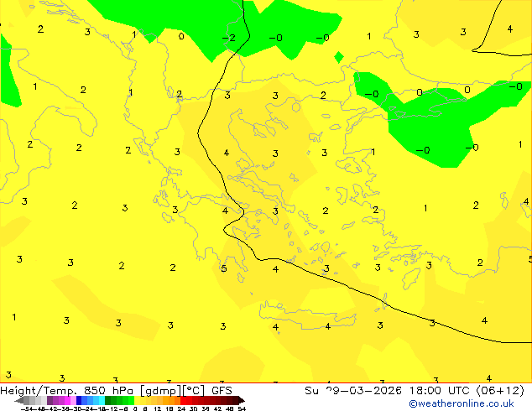This screenshot has width=532, height=411.
Task: Click the dark right arrow ending the color legend
Action: tap(242, 400)
